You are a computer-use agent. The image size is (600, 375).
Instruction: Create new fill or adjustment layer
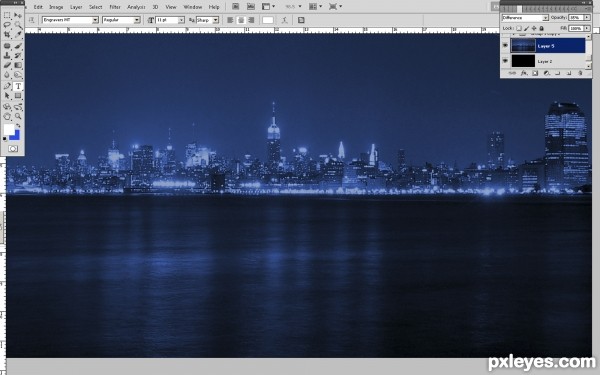click(546, 73)
